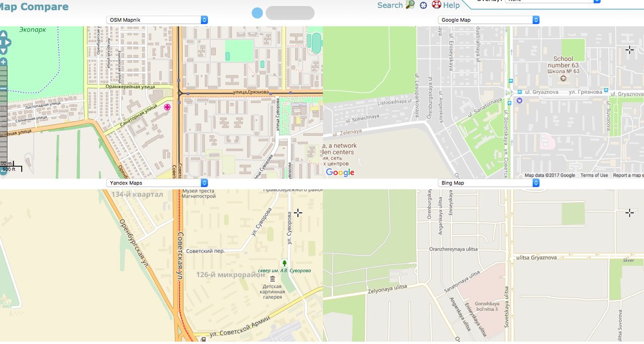Image resolution: width=644 pixels, height=344 pixels.
Task: Click the Музей треста Магнитострой label
Action: coord(199,194)
